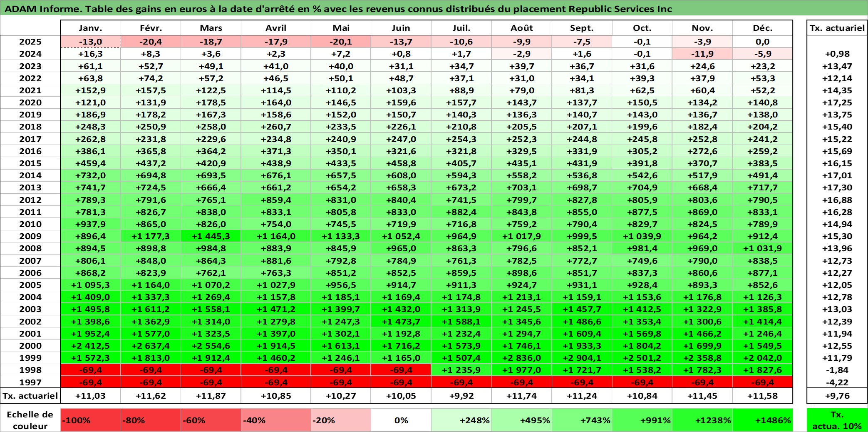Select the 1997 row label
Image resolution: width=868 pixels, height=432 pixels.
[30, 382]
